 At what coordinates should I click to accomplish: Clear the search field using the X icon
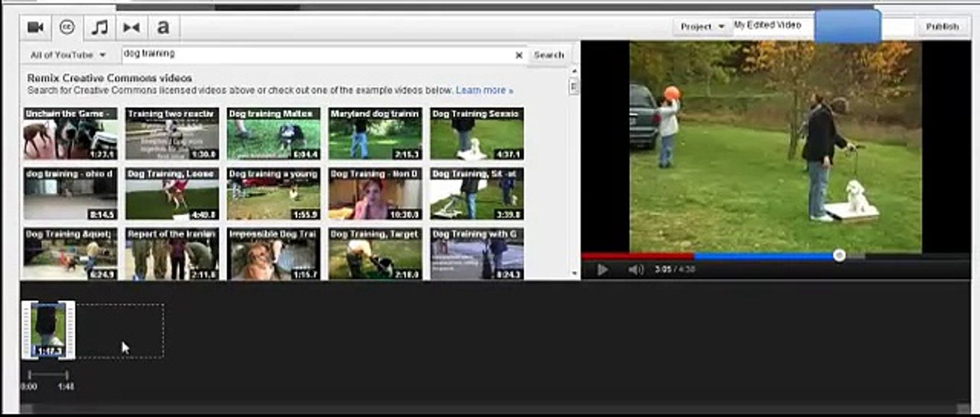pyautogui.click(x=520, y=55)
